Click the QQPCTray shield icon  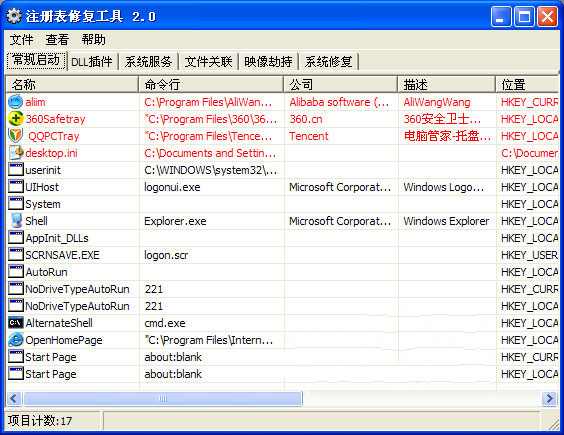click(15, 136)
